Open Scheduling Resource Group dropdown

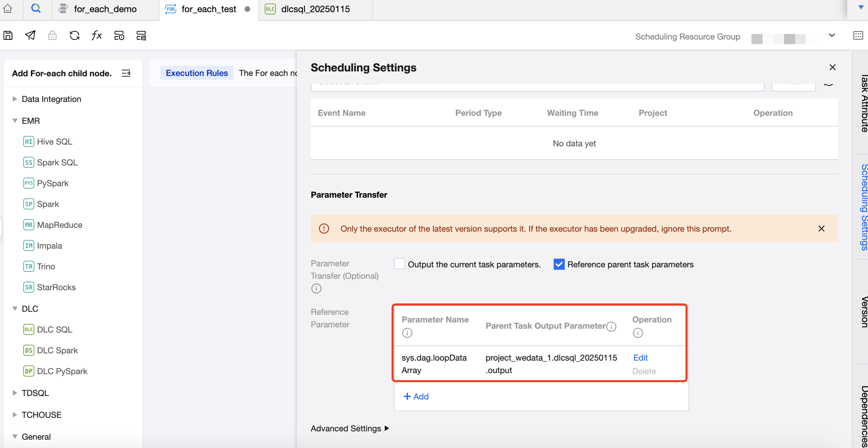tap(832, 36)
